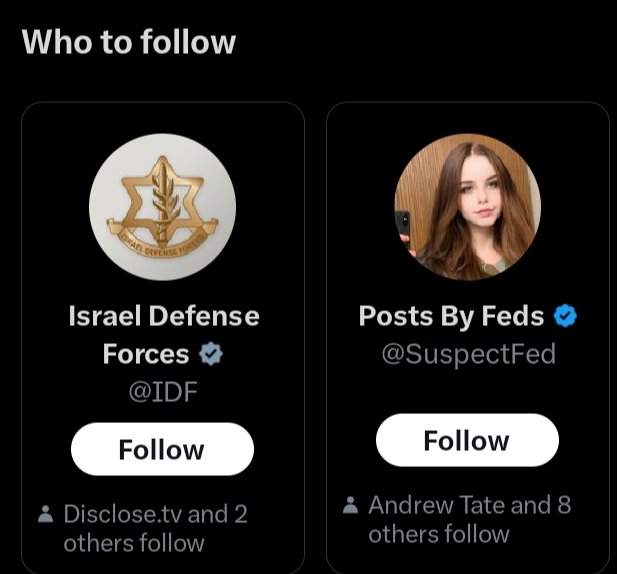
Task: Click the Disclose.tv name in followers text
Action: pyautogui.click(x=123, y=514)
